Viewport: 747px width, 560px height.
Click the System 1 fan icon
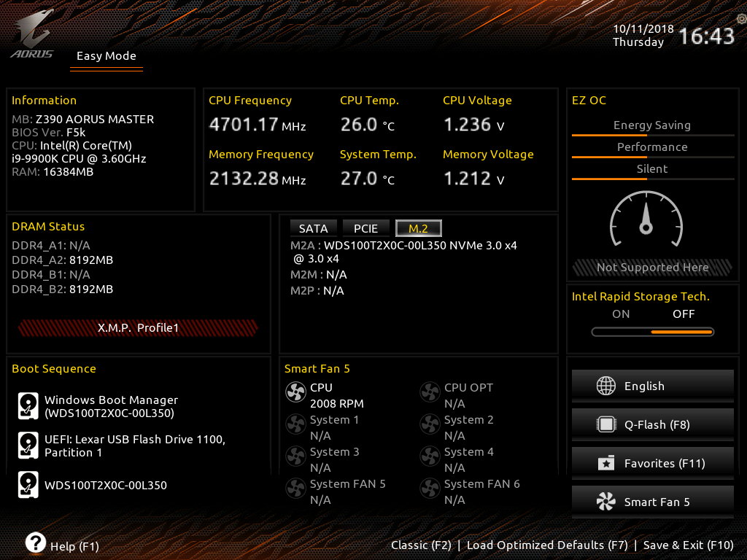click(x=295, y=424)
